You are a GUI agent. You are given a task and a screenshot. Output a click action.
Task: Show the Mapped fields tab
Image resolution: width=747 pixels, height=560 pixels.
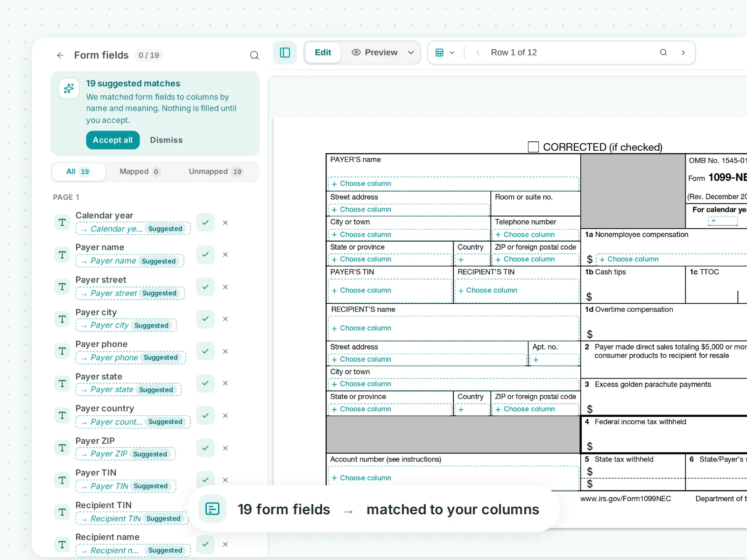coord(140,171)
